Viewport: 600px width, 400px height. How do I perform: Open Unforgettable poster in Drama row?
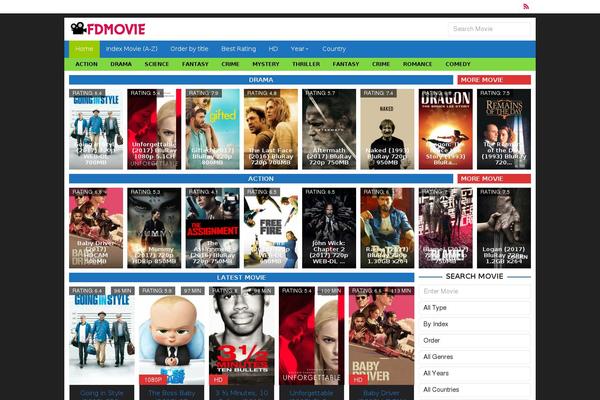(154, 129)
